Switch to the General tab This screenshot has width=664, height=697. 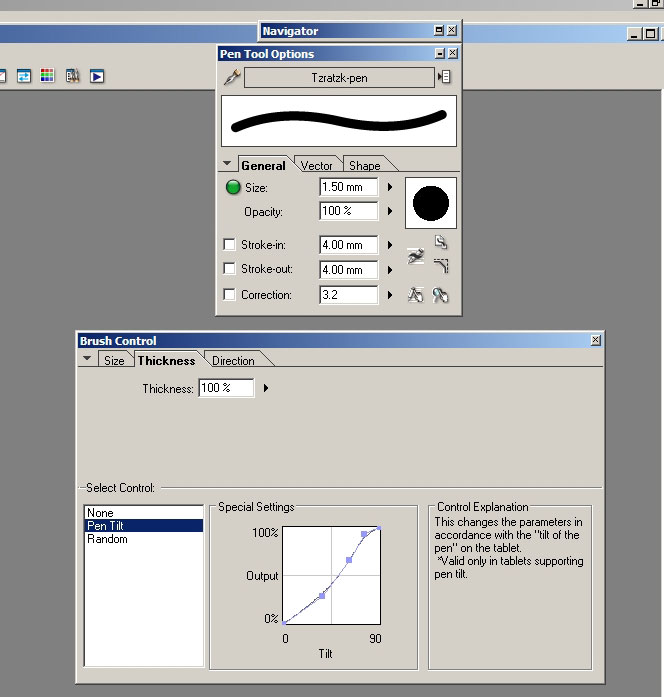[264, 165]
